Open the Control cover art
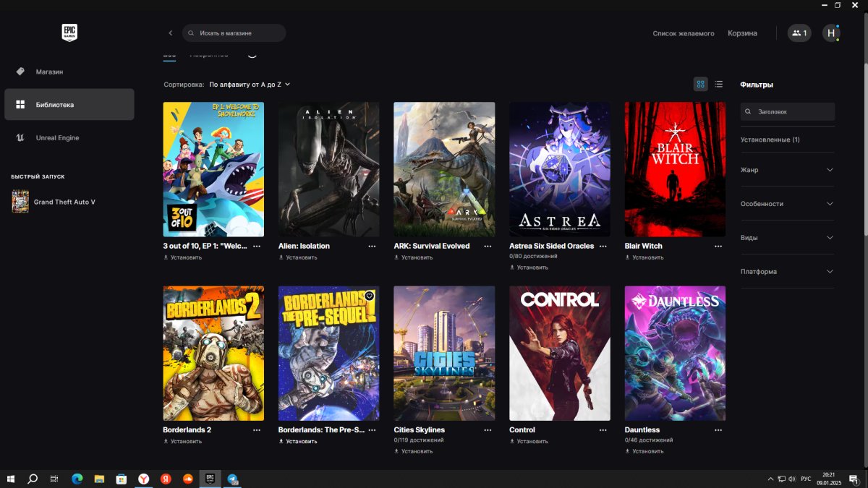 click(560, 353)
